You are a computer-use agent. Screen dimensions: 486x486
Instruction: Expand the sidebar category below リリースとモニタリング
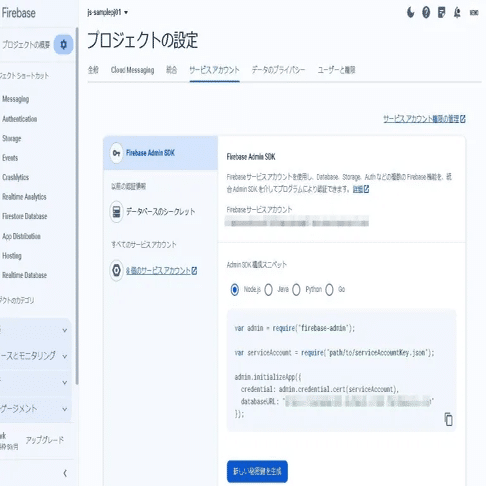(x=65, y=382)
